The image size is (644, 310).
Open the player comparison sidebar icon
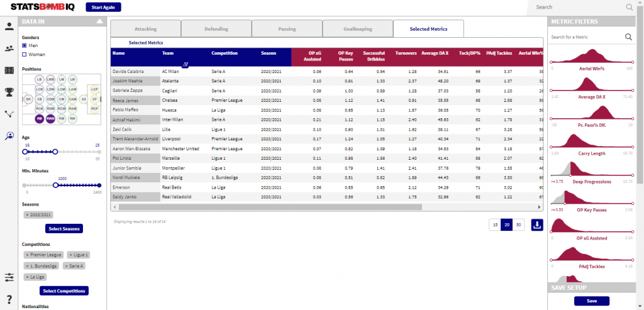pyautogui.click(x=9, y=48)
